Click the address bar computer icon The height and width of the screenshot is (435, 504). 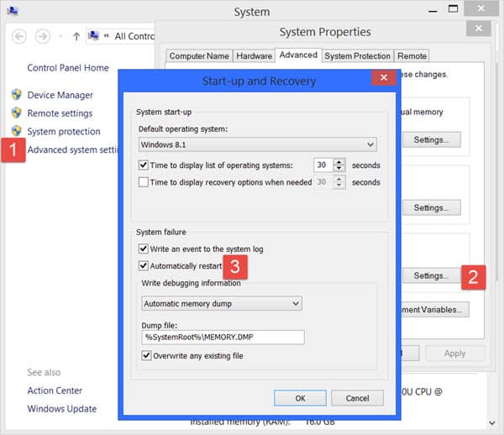[x=93, y=35]
